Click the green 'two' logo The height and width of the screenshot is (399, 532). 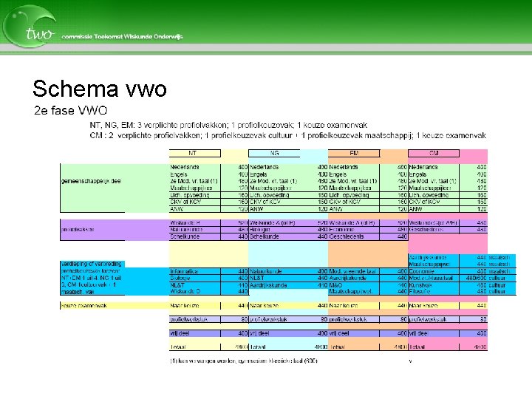coord(29,26)
